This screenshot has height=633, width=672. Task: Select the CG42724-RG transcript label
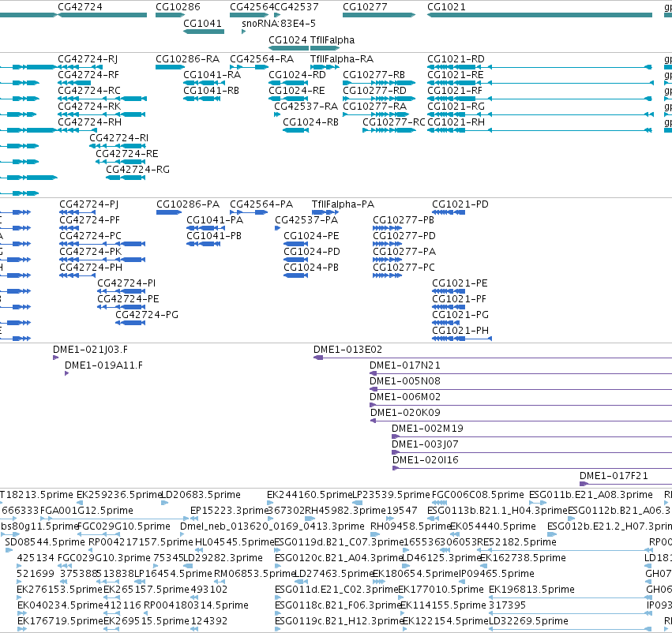[x=137, y=170]
